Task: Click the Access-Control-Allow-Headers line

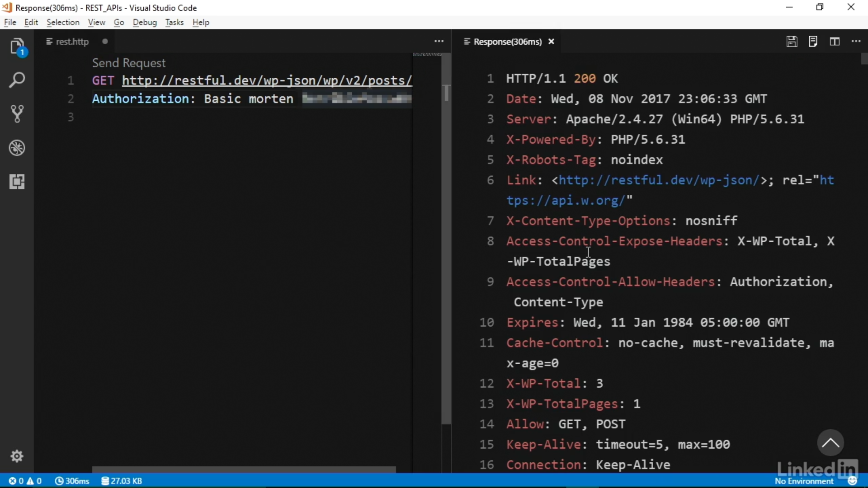Action: click(670, 292)
